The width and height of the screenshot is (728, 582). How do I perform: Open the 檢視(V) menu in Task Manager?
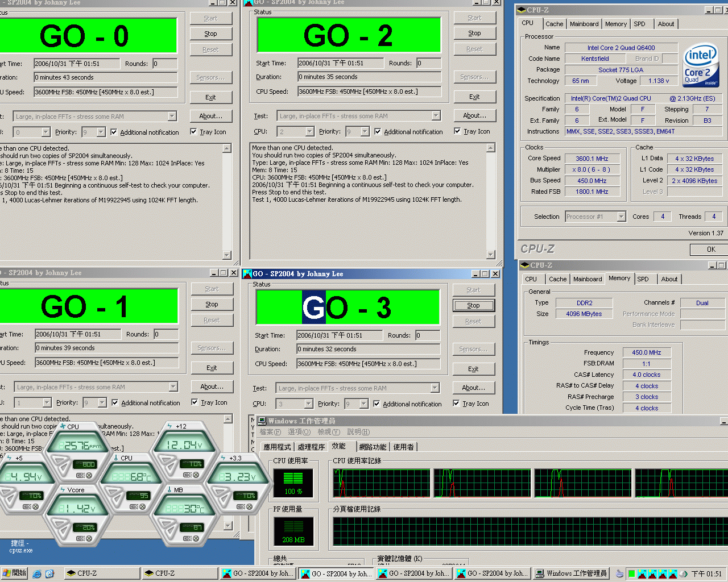tap(329, 432)
